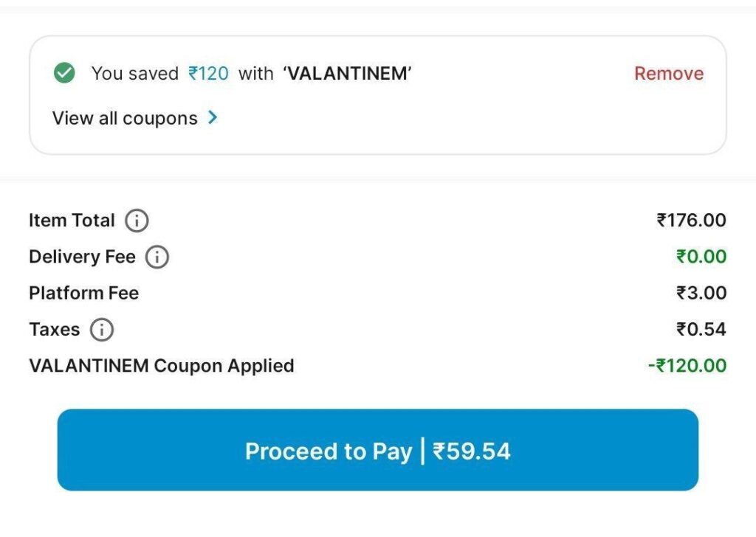Click the VALANTINEM Coupon Applied row label

tap(161, 365)
